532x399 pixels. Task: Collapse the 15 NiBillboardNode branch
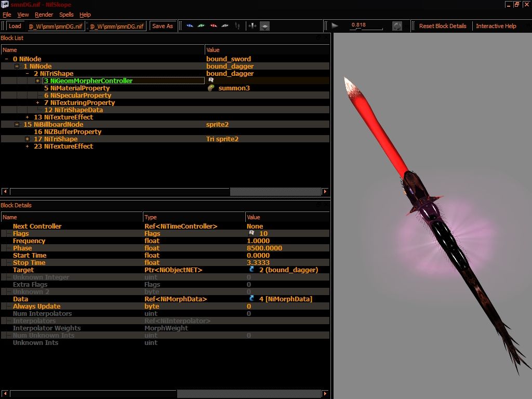click(17, 125)
